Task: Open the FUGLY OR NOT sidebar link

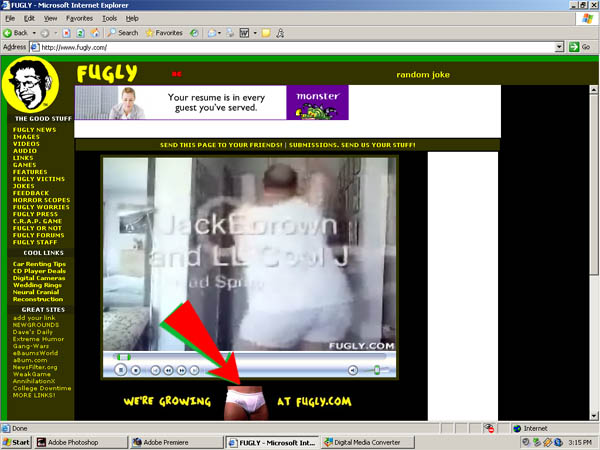Action: coord(37,228)
